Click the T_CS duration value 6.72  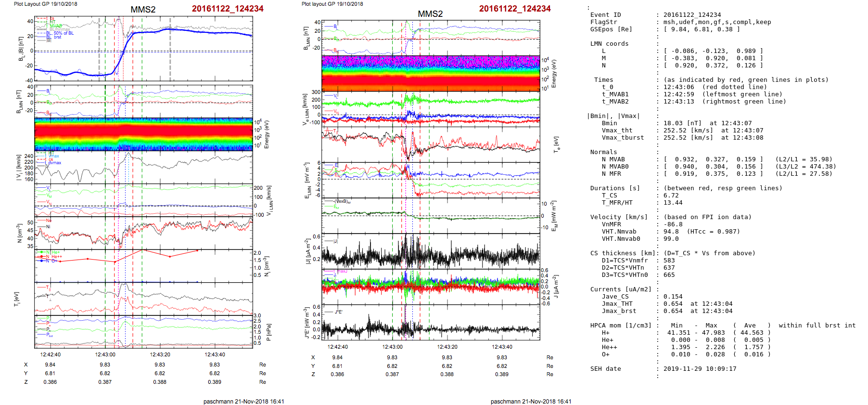[671, 196]
